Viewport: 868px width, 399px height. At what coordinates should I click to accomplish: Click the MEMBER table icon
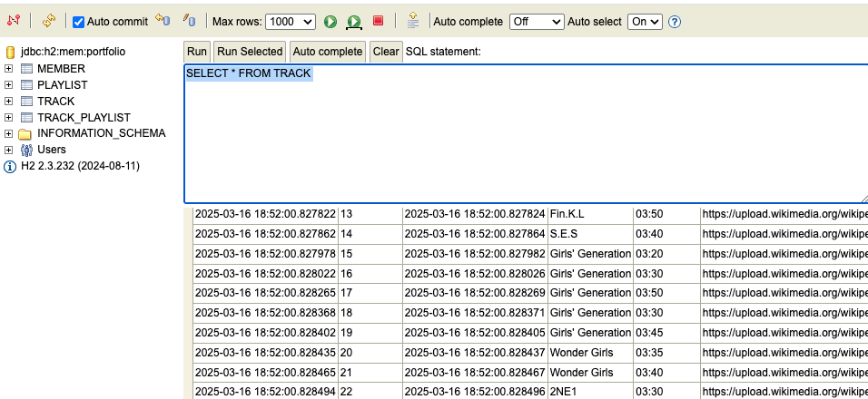pyautogui.click(x=26, y=69)
